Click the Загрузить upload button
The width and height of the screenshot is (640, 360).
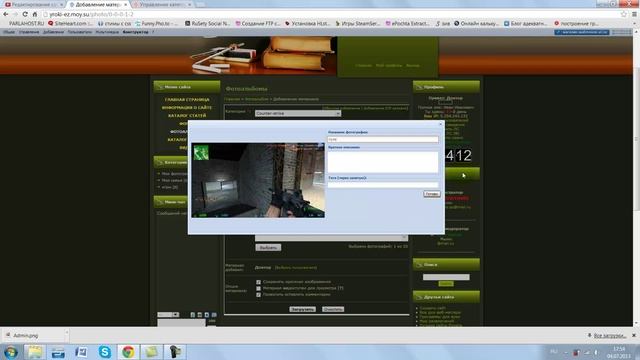pos(302,309)
